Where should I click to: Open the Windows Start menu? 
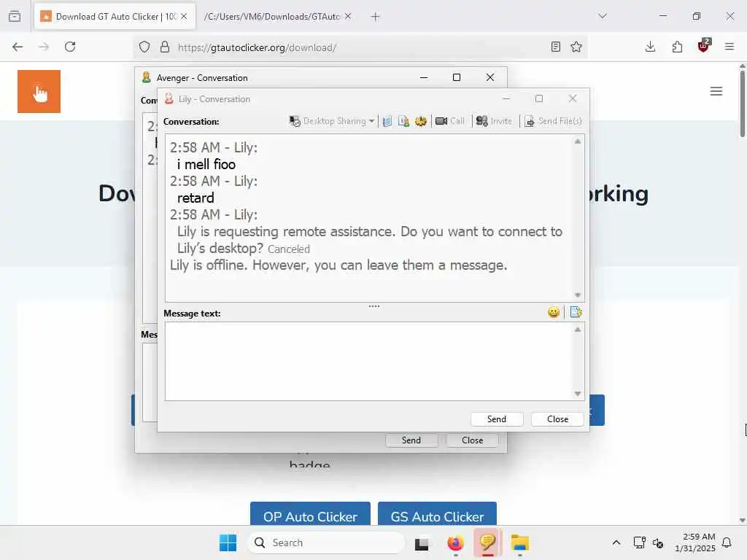(x=228, y=542)
